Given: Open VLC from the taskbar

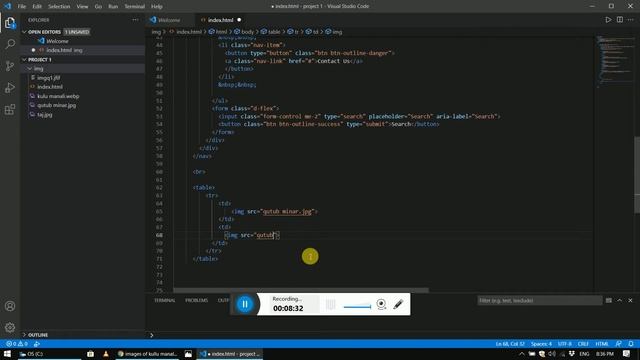Looking at the screenshot, I should click(106, 354).
